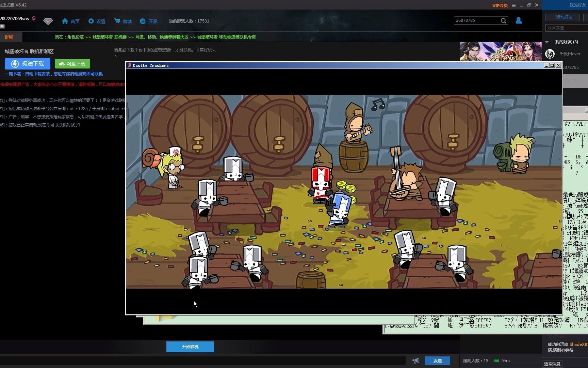
Task: Click the 9ms latency readout
Action: pos(506,361)
